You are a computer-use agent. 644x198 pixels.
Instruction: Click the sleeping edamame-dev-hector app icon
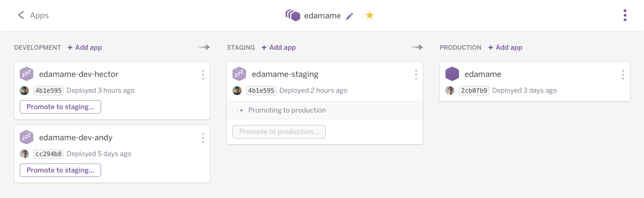(27, 74)
